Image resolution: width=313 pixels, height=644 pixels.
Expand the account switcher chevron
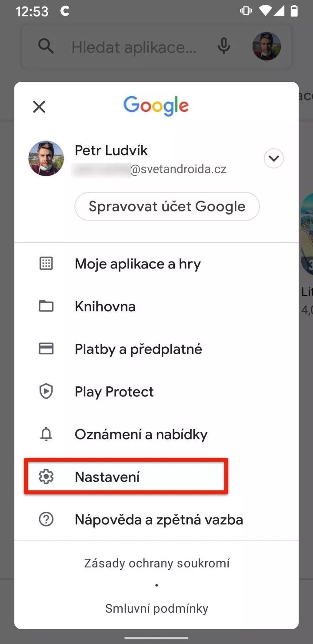tap(274, 158)
